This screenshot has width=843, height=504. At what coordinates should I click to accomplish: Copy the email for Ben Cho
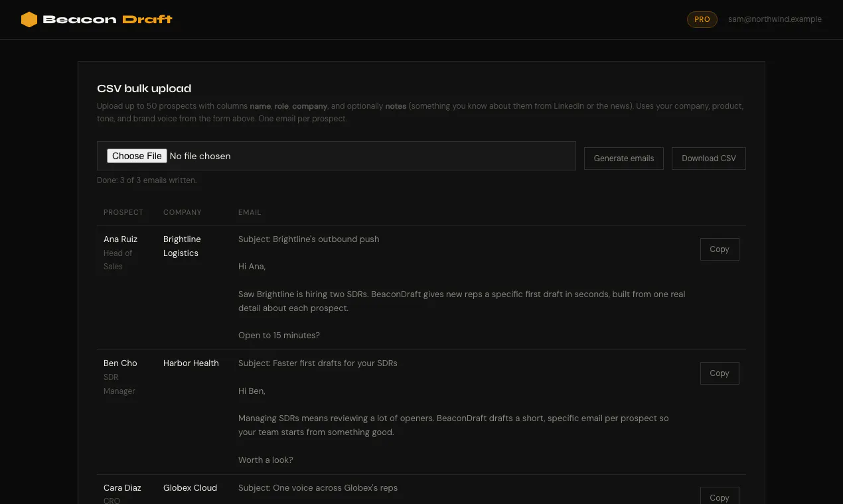[x=720, y=373]
